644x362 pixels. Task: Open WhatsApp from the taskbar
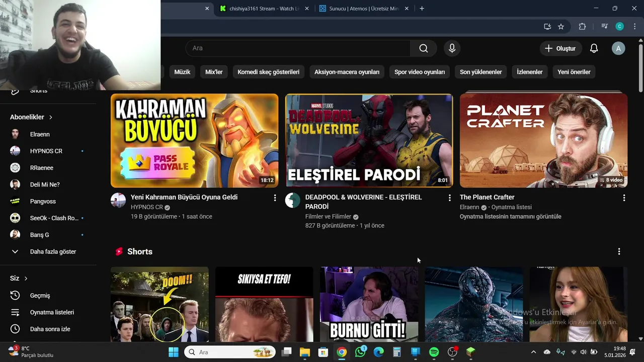[x=360, y=352]
